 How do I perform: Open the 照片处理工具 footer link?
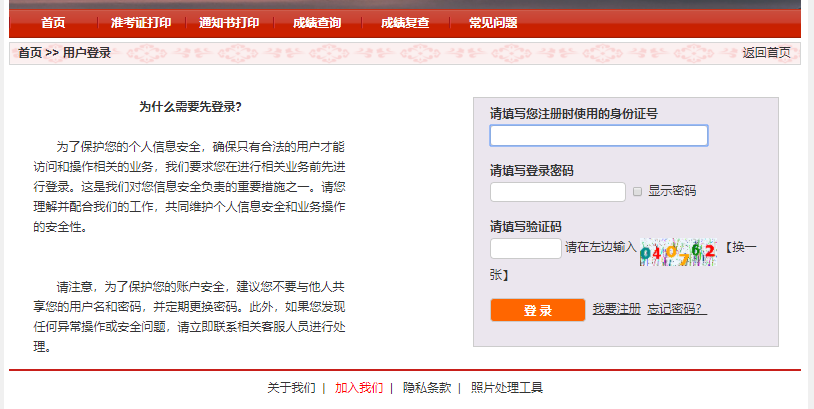pyautogui.click(x=506, y=388)
